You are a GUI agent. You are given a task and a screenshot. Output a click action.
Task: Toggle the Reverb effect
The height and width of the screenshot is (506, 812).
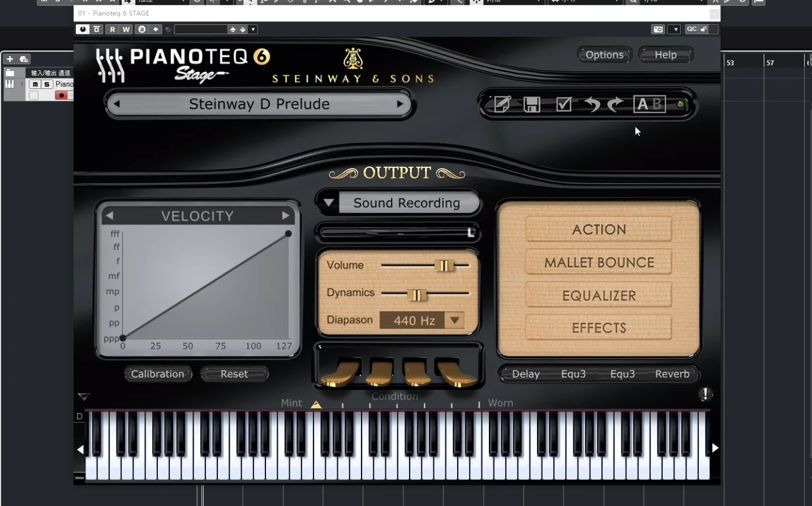coord(672,374)
